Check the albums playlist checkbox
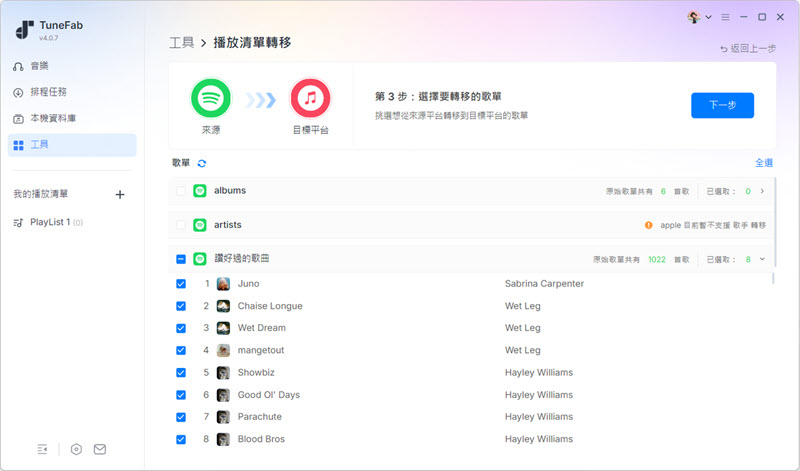Viewport: 800px width, 471px height. [181, 191]
